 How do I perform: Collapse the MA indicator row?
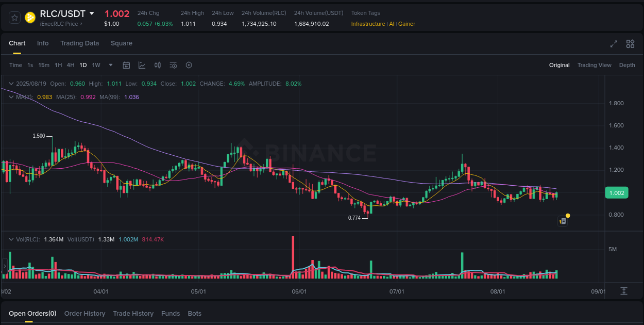(11, 96)
